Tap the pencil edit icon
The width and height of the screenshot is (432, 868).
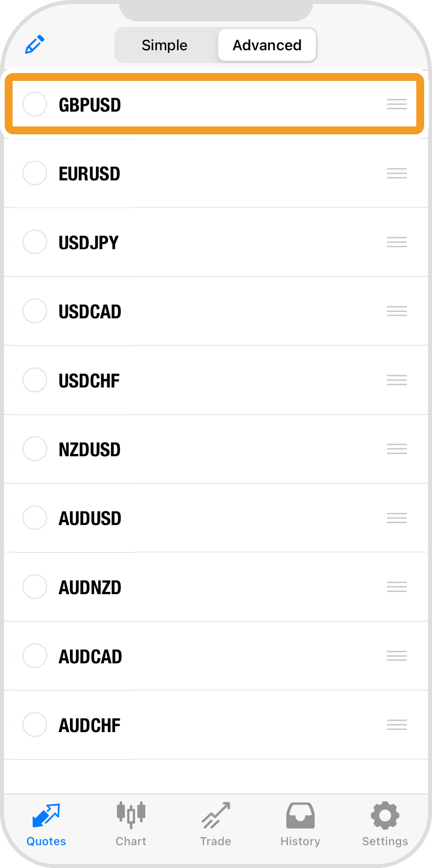click(x=35, y=44)
